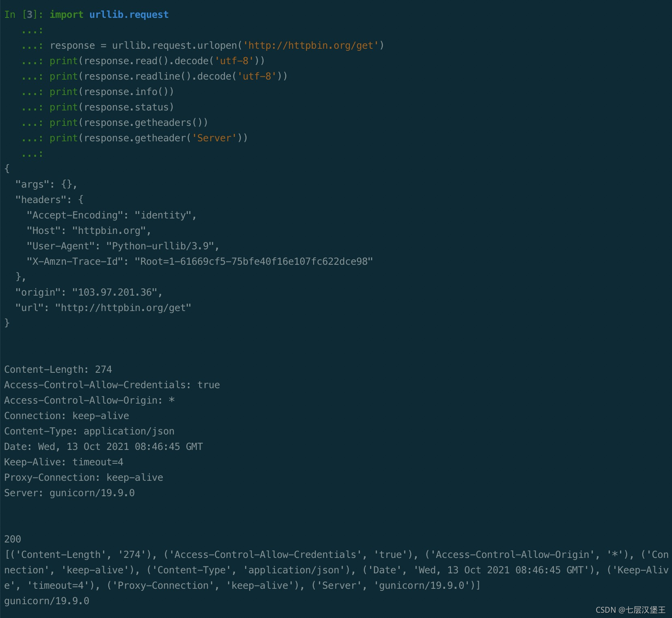Click the "url": "http://httpbin.org/get" output line
Screen dimensions: 672x618
coord(103,308)
